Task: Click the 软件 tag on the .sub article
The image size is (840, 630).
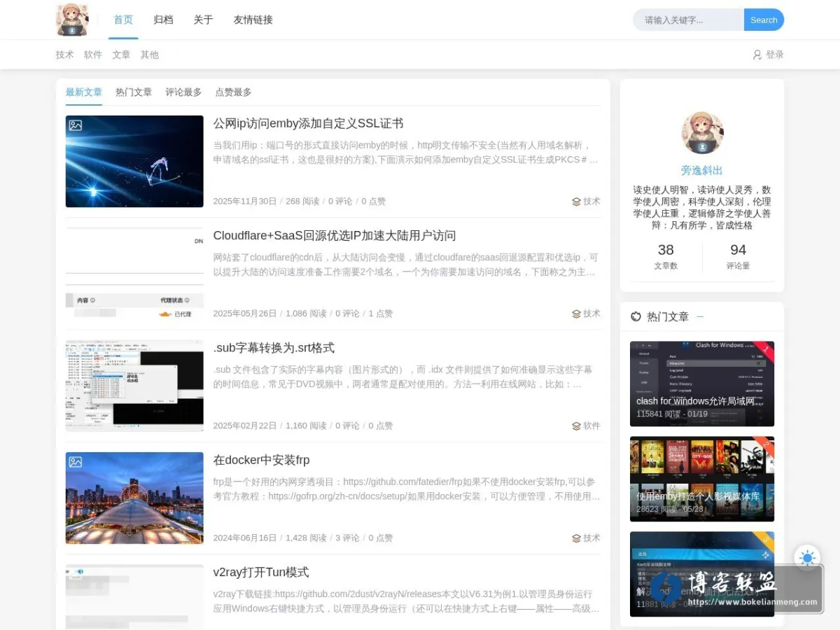Action: pos(591,426)
